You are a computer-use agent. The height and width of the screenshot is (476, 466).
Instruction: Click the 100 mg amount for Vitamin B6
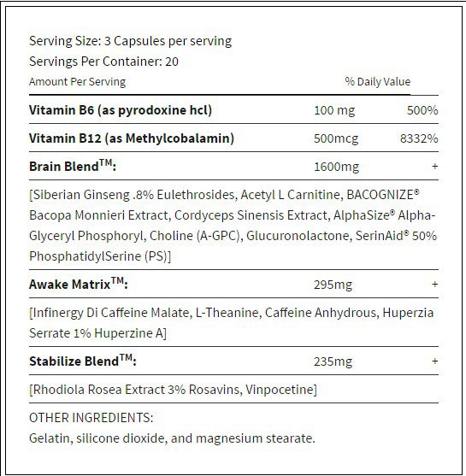(334, 111)
